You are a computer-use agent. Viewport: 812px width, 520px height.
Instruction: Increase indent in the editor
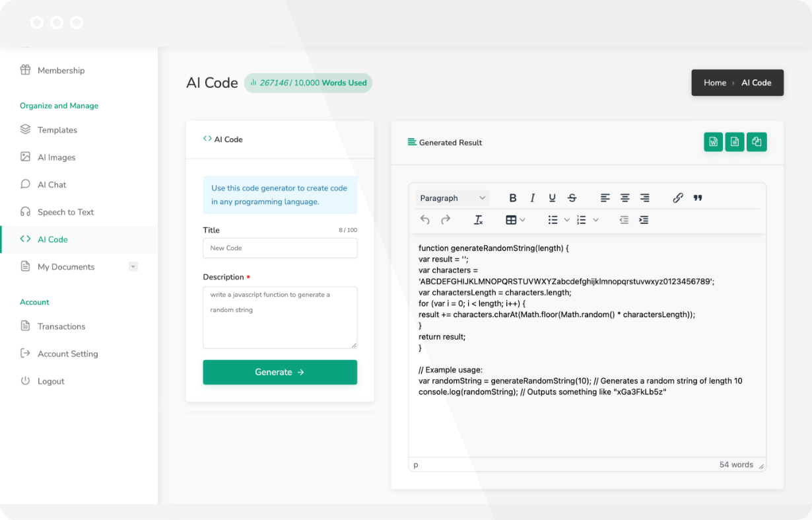click(644, 220)
